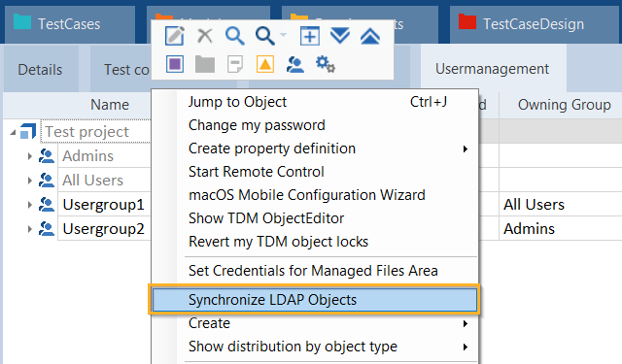The image size is (622, 364).
Task: Switch to the TestCaseDesign tab
Action: [x=534, y=23]
